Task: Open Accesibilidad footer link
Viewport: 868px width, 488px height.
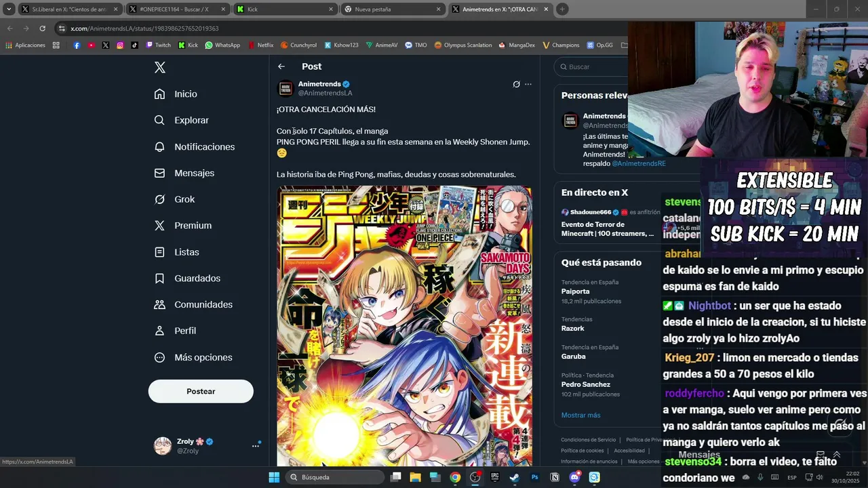Action: pos(629,451)
